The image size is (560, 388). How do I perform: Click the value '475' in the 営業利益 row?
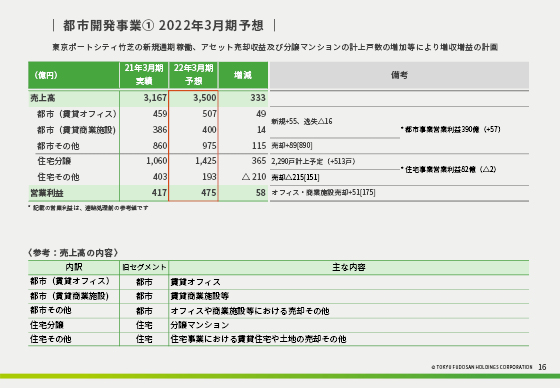[209, 193]
